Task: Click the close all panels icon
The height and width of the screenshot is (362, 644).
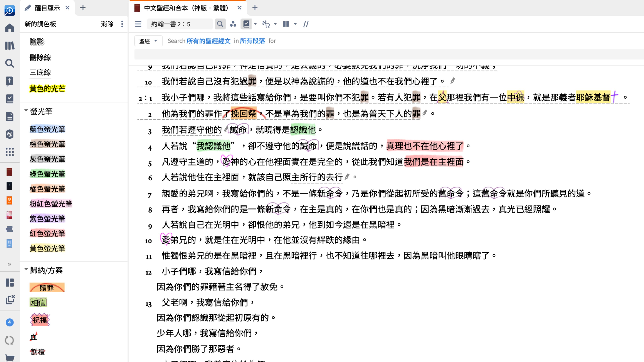Action: click(x=10, y=299)
